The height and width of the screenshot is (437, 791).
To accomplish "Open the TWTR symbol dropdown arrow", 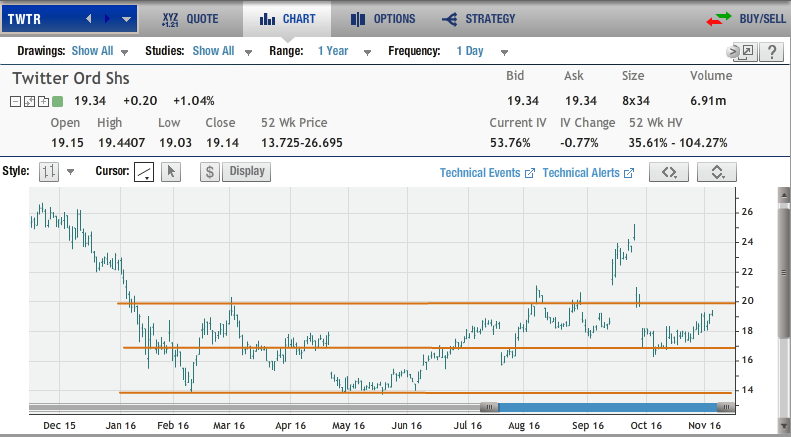I will pyautogui.click(x=127, y=20).
